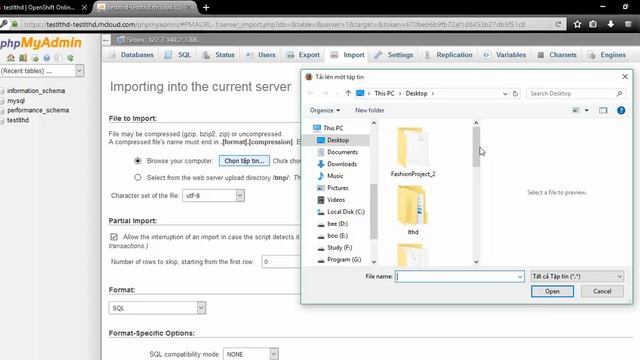This screenshot has width=640, height=360.
Task: Switch to the Export tab
Action: pyautogui.click(x=303, y=55)
